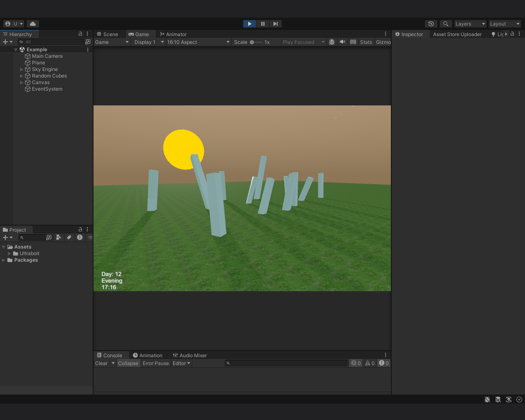Adjust the Game view Scale slider
The width and height of the screenshot is (525, 420).
pyautogui.click(x=256, y=42)
